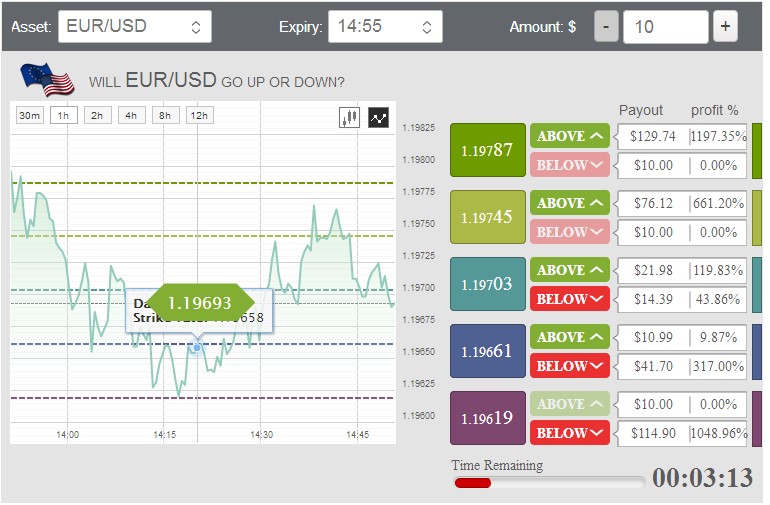
Task: Click the $114.90 payout value
Action: point(653,433)
